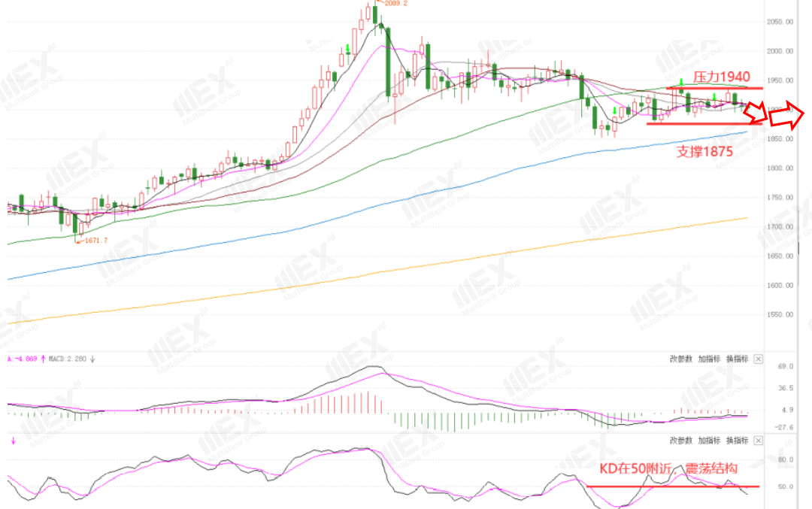Click the 压力1940 resistance annotation
Screen dimensions: 812x509
721,77
